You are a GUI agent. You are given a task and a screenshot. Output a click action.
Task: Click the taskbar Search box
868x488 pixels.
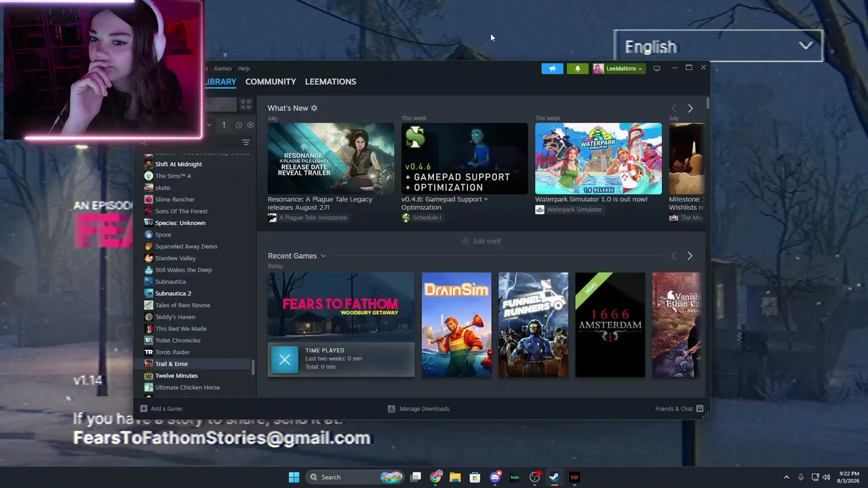tap(354, 477)
